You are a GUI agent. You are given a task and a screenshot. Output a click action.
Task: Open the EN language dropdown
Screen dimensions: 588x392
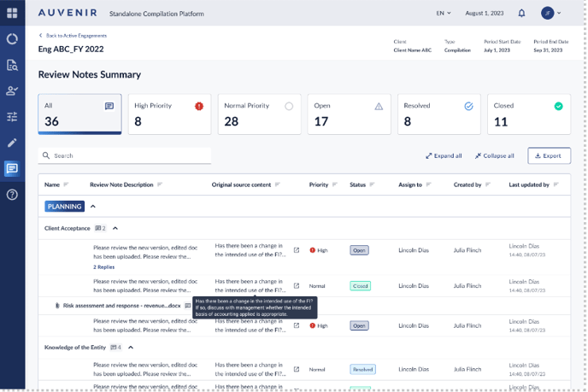coord(444,14)
